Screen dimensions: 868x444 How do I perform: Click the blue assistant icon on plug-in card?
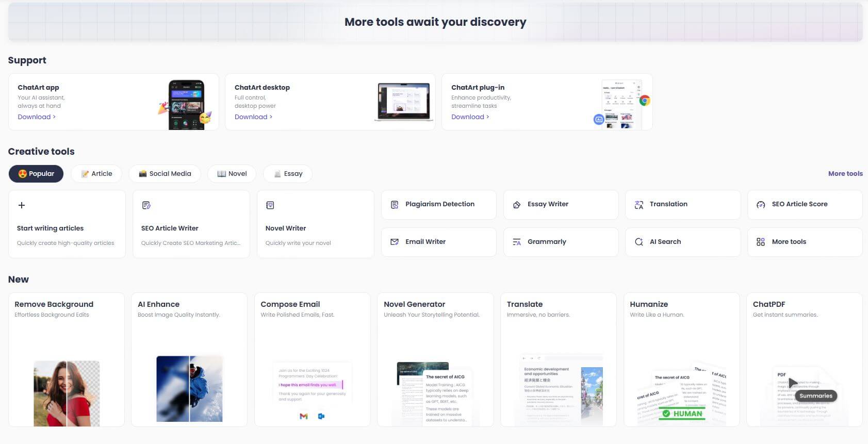click(599, 120)
